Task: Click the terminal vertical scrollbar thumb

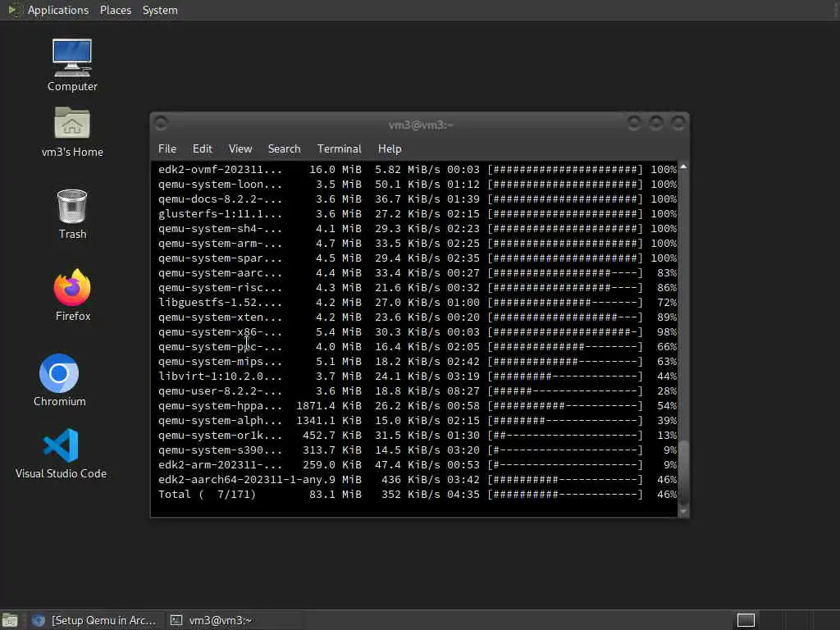Action: pyautogui.click(x=683, y=472)
